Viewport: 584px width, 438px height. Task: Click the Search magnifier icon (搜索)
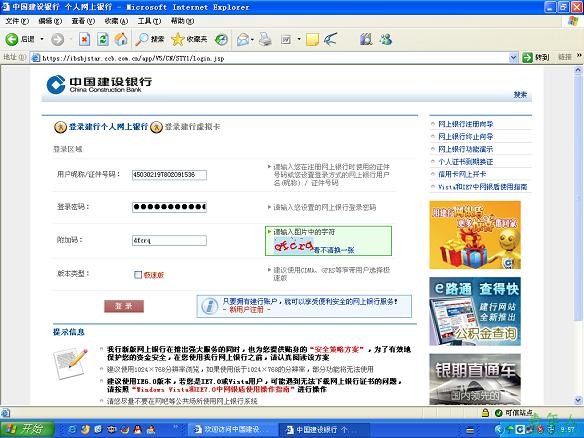142,39
